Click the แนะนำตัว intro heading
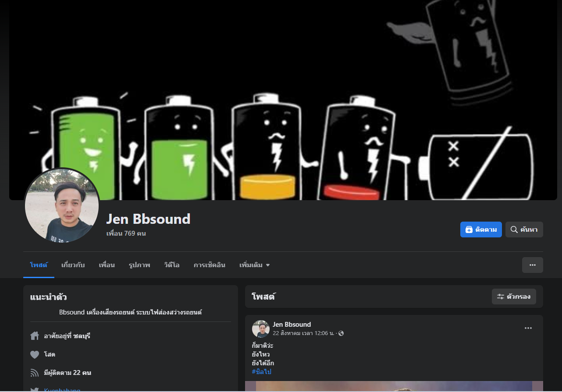The image size is (562, 392). tap(49, 297)
